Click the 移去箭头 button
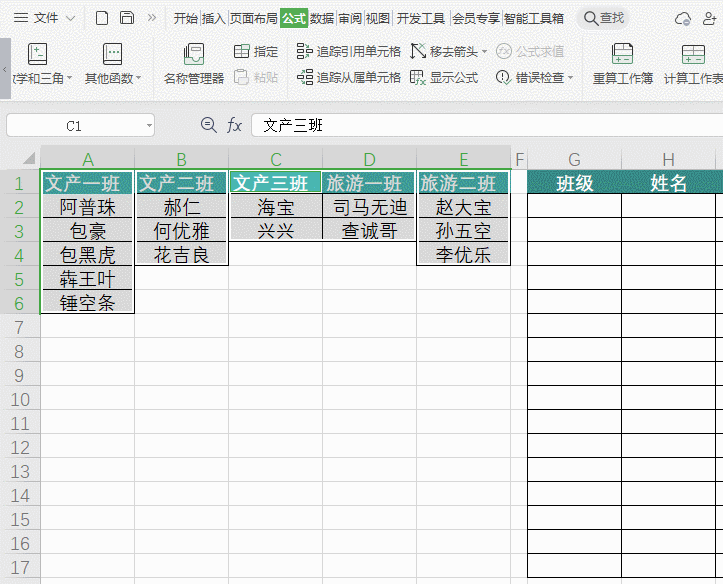 tap(444, 51)
